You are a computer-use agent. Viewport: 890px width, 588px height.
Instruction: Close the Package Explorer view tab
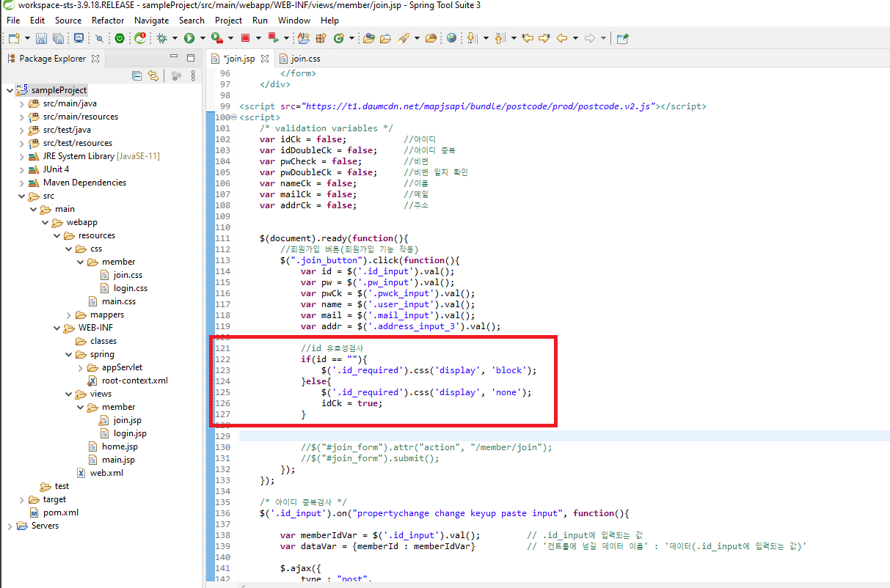point(95,58)
